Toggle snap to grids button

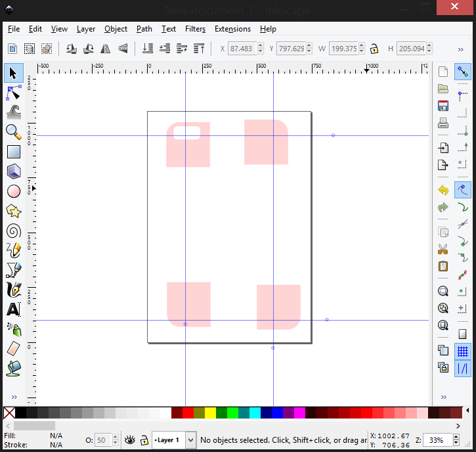[x=463, y=351]
